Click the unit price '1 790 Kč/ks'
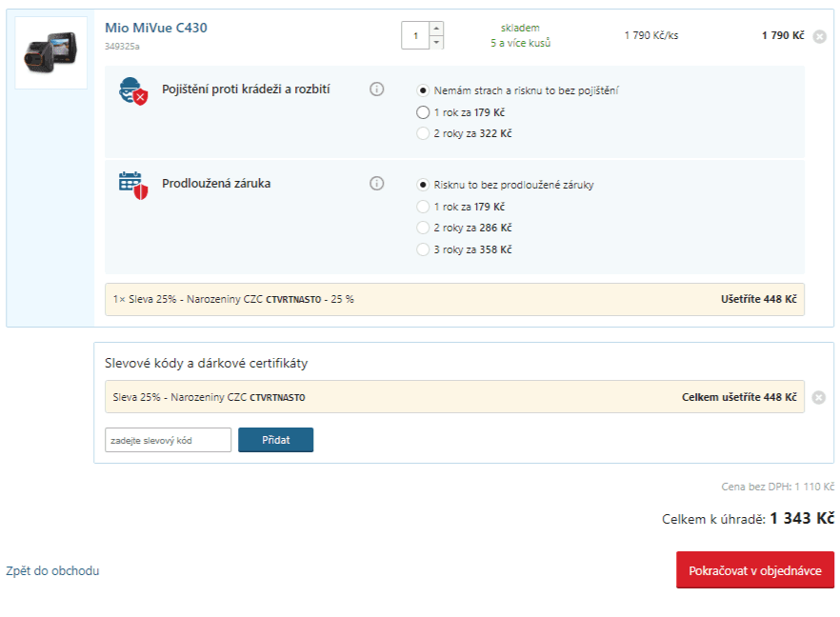The width and height of the screenshot is (840, 617). (651, 35)
